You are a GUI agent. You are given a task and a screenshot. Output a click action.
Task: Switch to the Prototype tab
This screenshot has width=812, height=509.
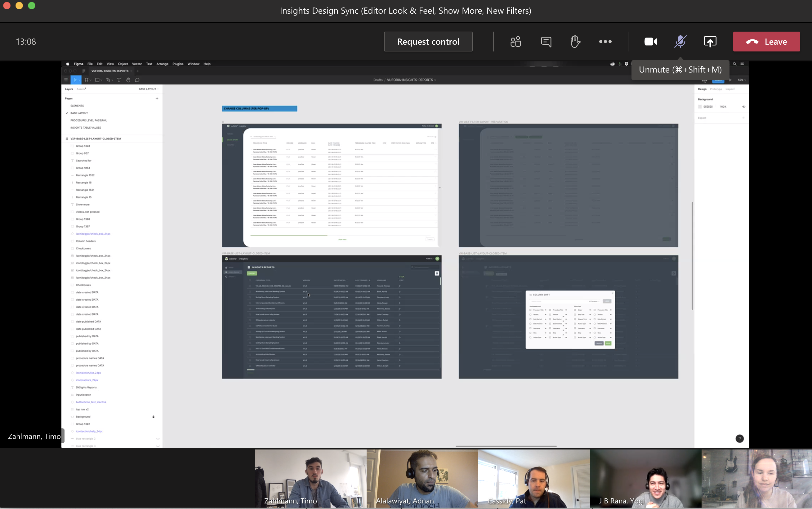716,89
